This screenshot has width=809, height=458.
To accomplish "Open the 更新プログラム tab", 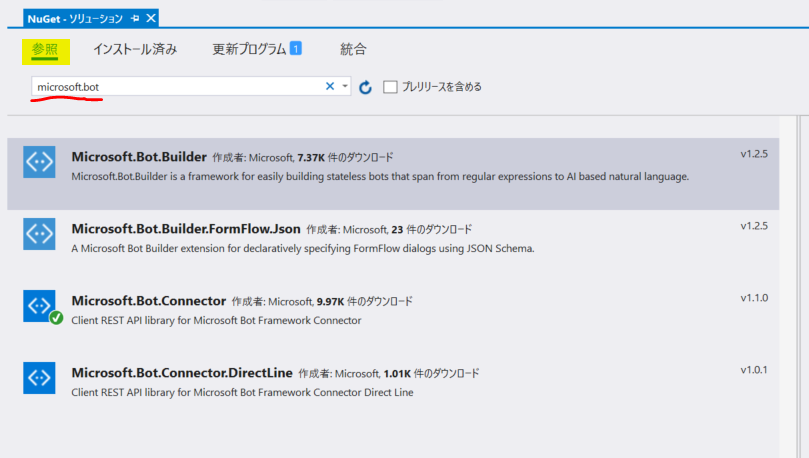I will point(249,50).
